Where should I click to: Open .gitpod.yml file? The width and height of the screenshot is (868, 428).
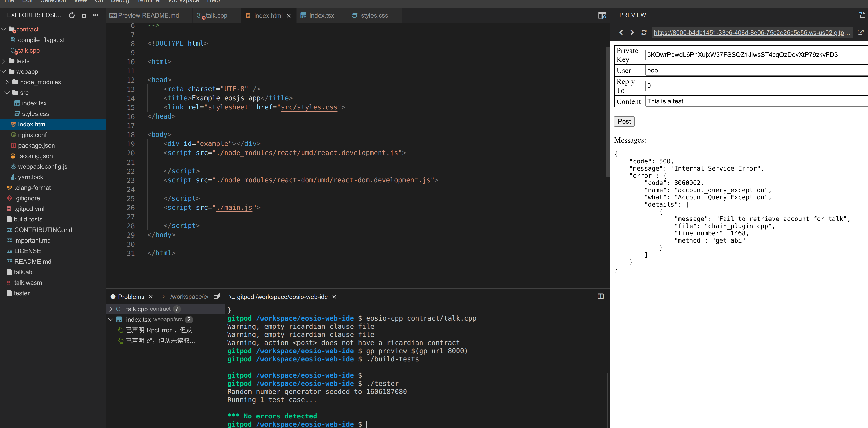(29, 209)
